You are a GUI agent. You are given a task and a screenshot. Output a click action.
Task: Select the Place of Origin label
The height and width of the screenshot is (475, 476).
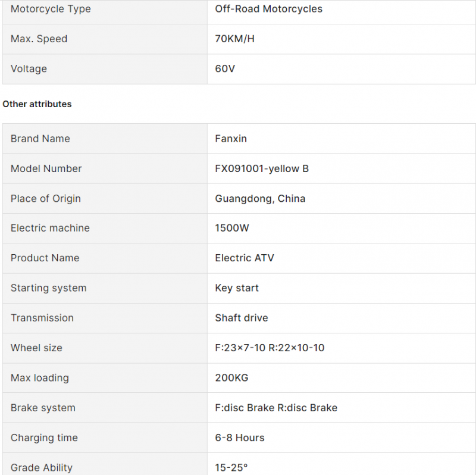[46, 199]
